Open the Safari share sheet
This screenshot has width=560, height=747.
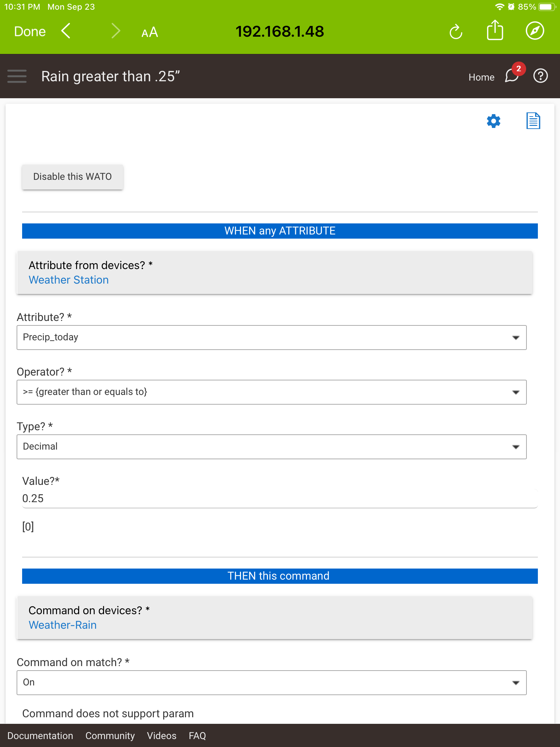click(495, 31)
